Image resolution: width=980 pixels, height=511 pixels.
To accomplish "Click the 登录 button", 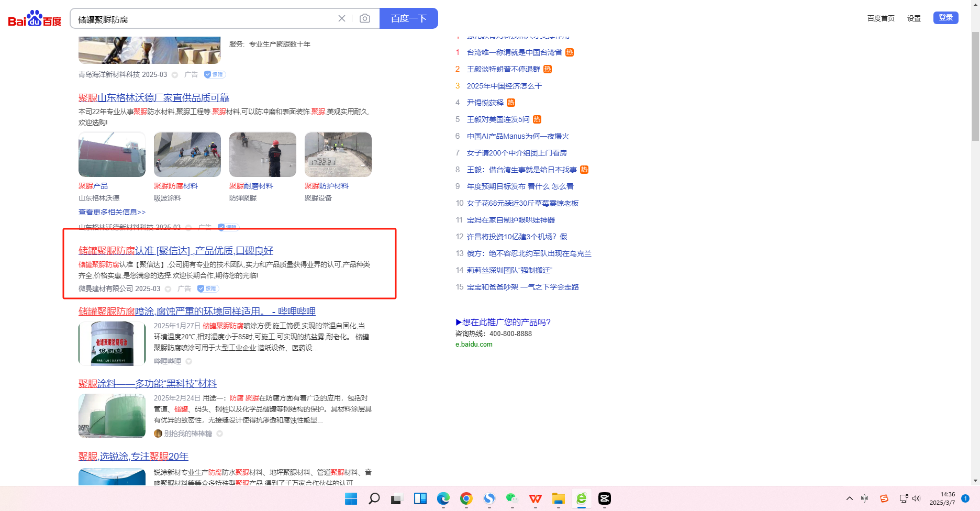I will [945, 18].
